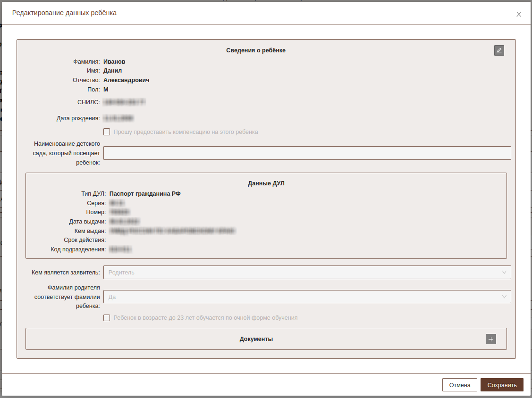The height and width of the screenshot is (398, 532).
Task: Click the 'Паспорт гражданина РФ' document type value
Action: (145, 193)
